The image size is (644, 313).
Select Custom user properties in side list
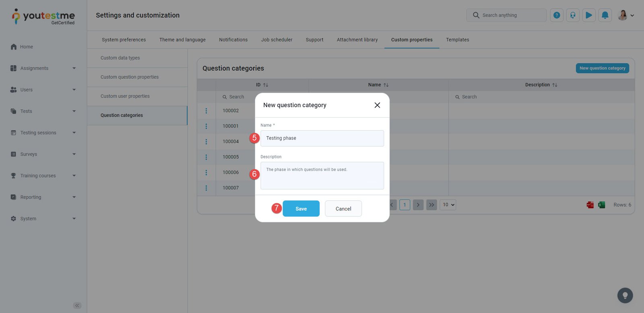(x=125, y=96)
